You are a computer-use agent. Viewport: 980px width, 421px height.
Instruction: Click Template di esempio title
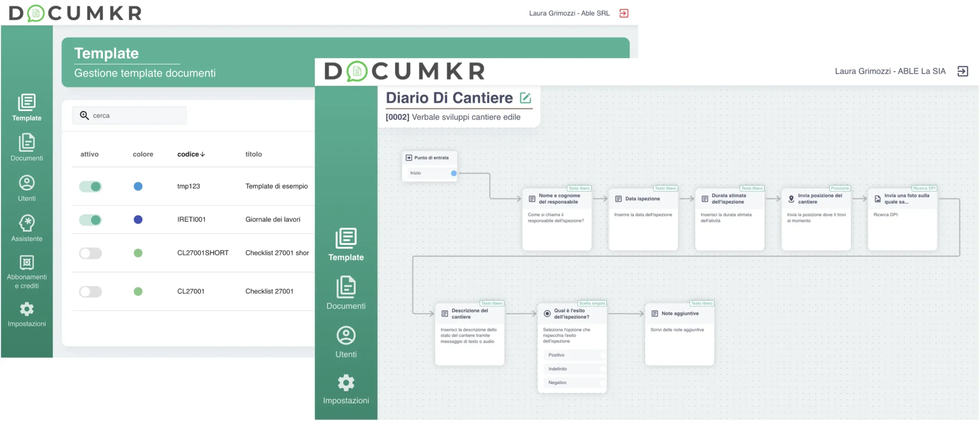[x=276, y=186]
